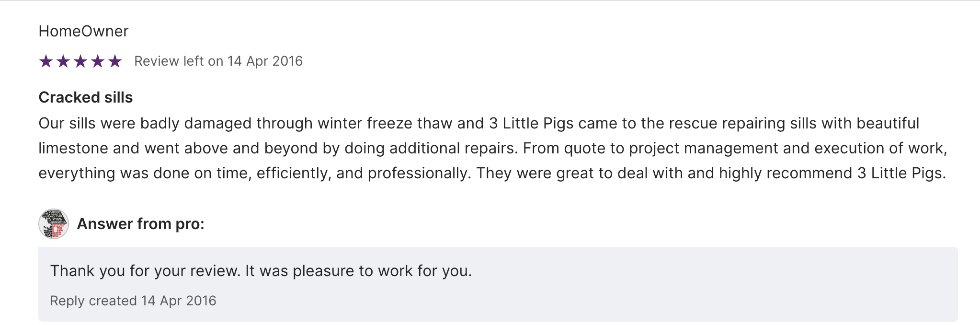Click the first purple rating star
Screen dimensions: 980x325
tap(46, 61)
